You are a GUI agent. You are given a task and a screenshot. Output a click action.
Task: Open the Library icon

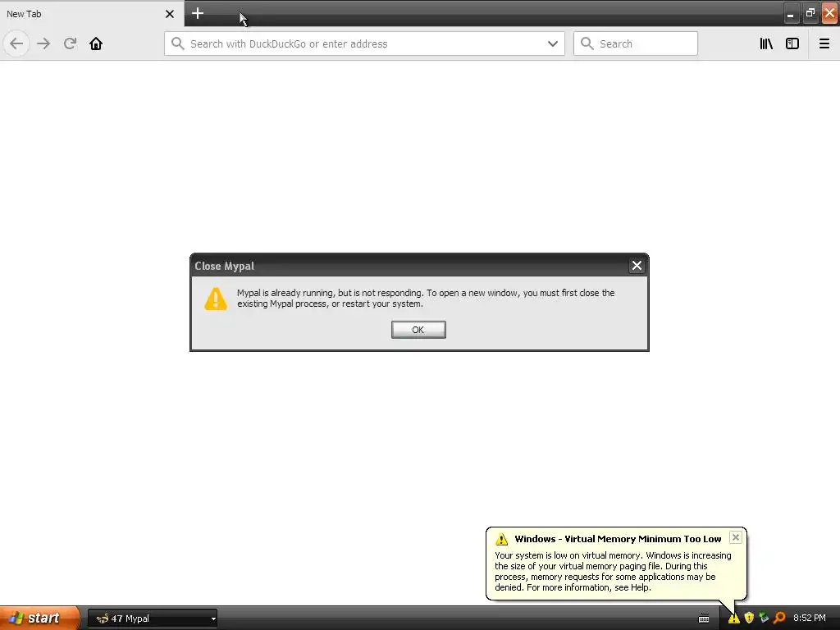pyautogui.click(x=766, y=43)
